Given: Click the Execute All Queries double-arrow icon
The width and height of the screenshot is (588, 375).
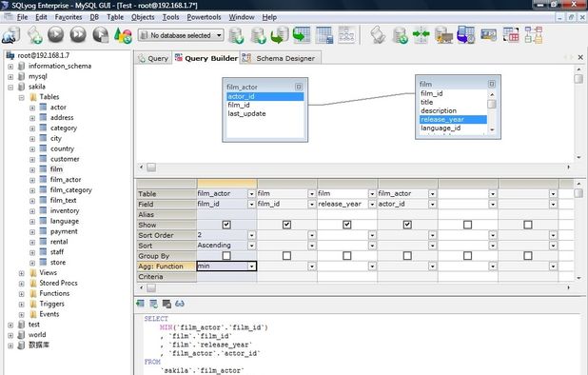Looking at the screenshot, I should 78,35.
